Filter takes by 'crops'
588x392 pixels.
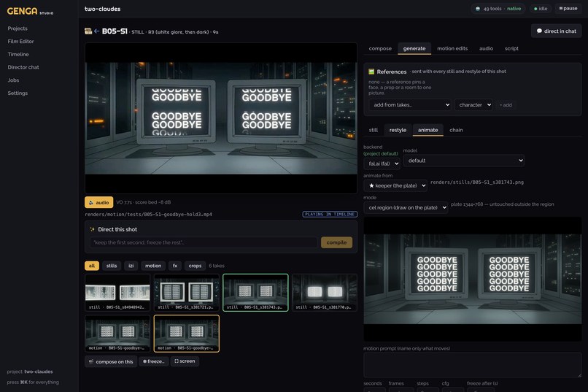195,266
